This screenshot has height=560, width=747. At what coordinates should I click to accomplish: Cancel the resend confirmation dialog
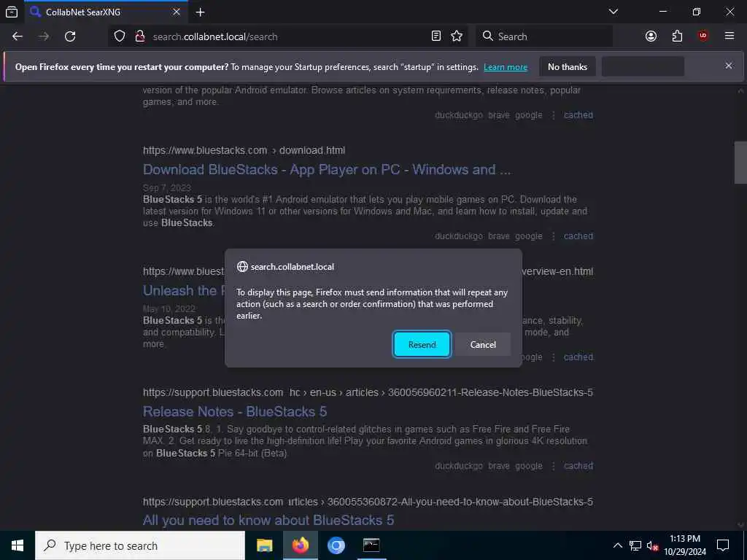(483, 344)
